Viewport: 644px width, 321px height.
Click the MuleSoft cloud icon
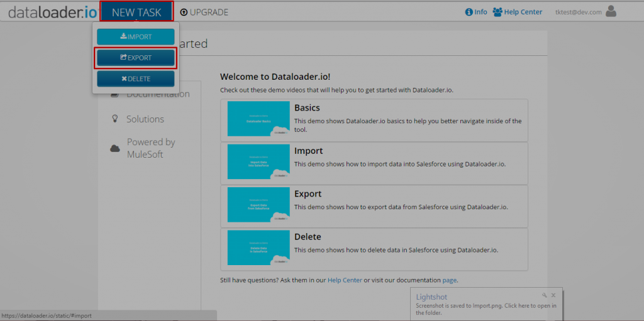tap(115, 149)
